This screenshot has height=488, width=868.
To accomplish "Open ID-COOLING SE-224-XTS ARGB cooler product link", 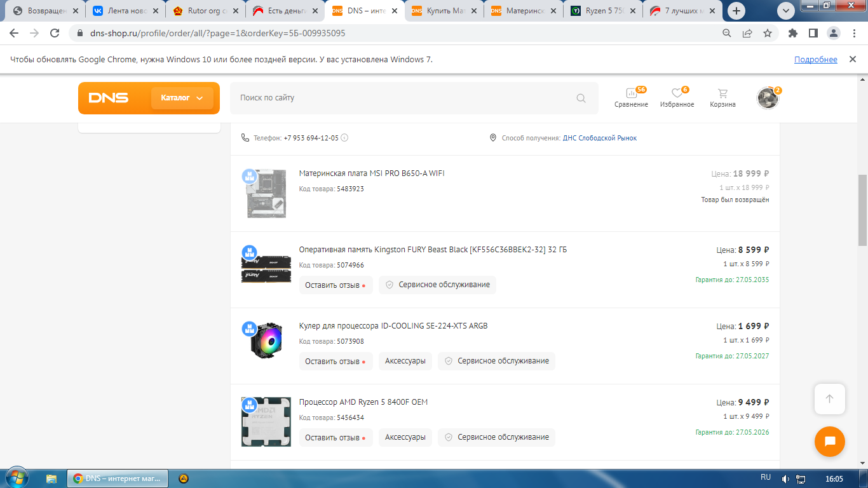I will [x=393, y=326].
